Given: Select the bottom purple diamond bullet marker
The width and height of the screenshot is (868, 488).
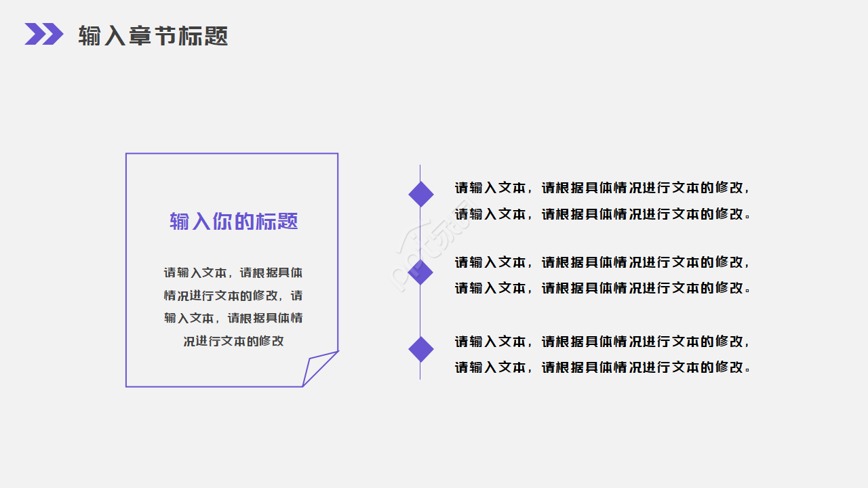Looking at the screenshot, I should point(421,349).
